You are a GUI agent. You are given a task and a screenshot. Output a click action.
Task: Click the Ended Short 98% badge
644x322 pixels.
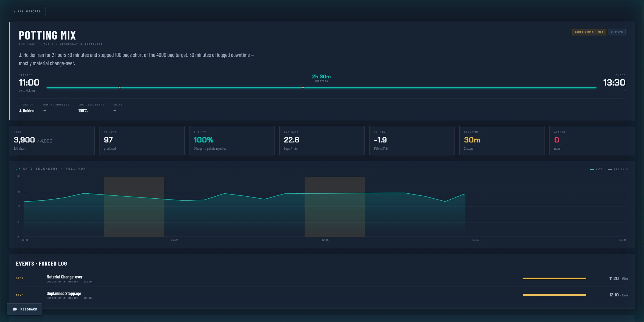(589, 32)
